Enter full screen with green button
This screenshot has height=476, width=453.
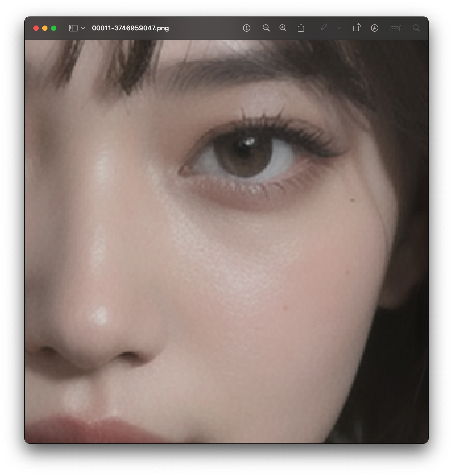pos(54,28)
